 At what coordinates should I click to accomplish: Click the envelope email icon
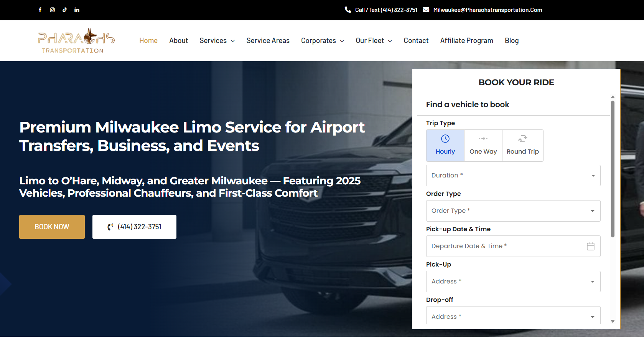point(426,10)
